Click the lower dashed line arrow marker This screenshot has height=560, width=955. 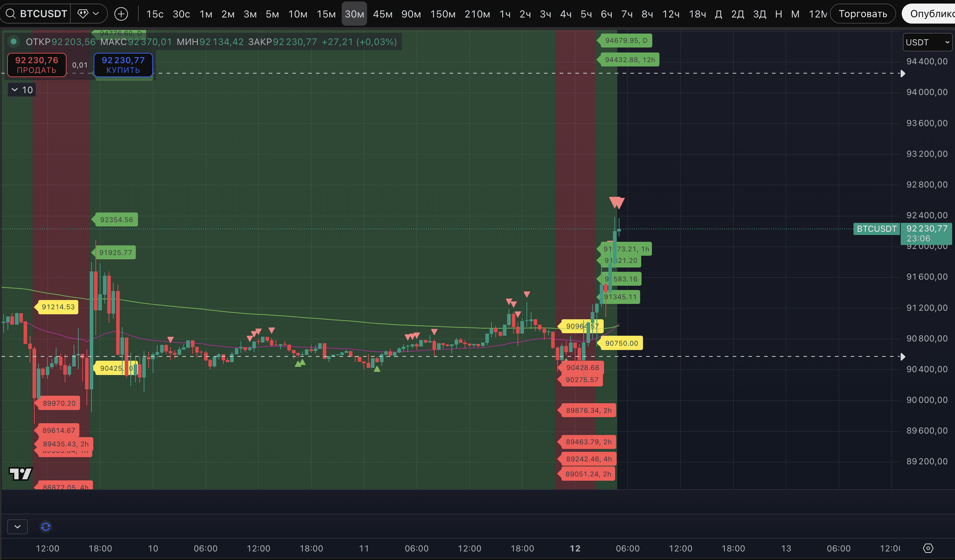(903, 357)
